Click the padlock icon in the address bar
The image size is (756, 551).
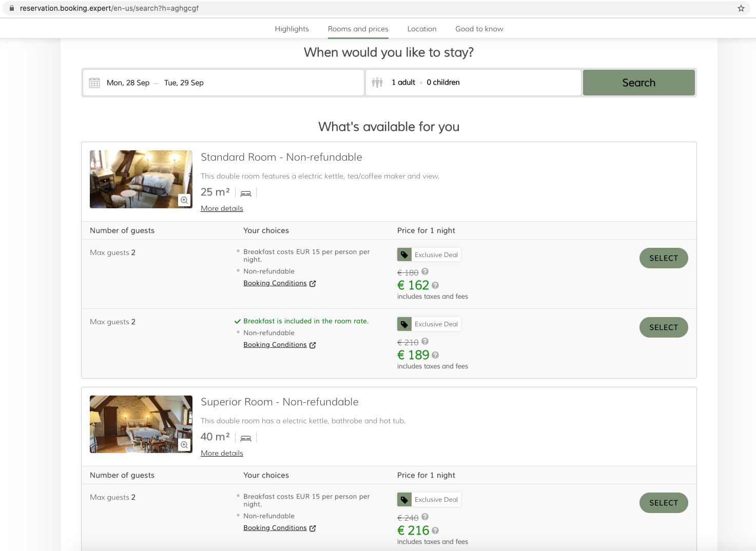point(11,8)
